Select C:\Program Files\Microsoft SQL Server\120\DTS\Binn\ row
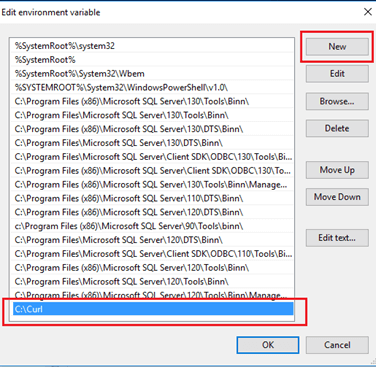 [x=153, y=240]
